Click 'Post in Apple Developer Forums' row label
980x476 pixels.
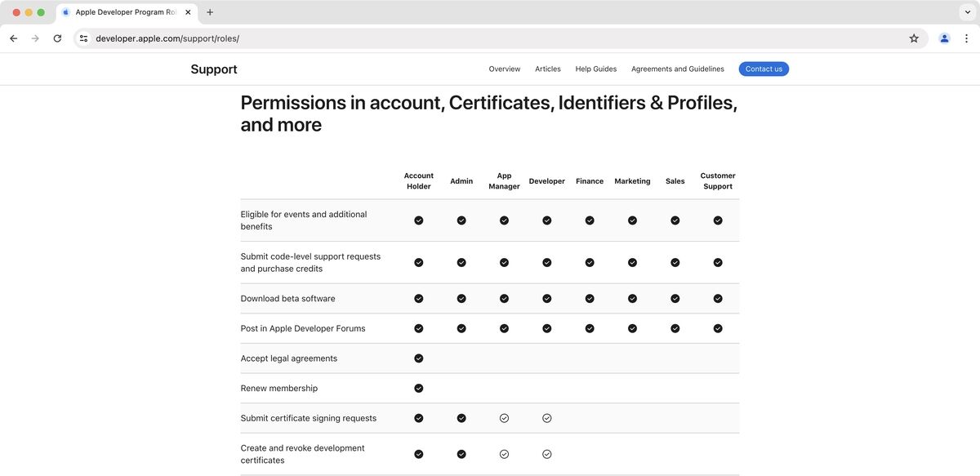pos(303,329)
